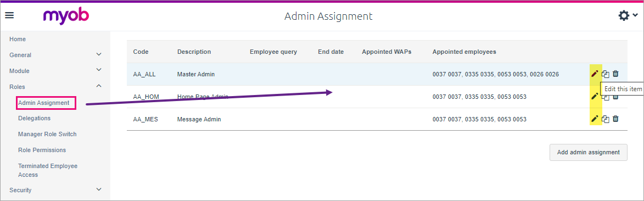Viewport: 644px width, 201px height.
Task: Edit the AA_HOM Home Page Admin row
Action: (594, 97)
